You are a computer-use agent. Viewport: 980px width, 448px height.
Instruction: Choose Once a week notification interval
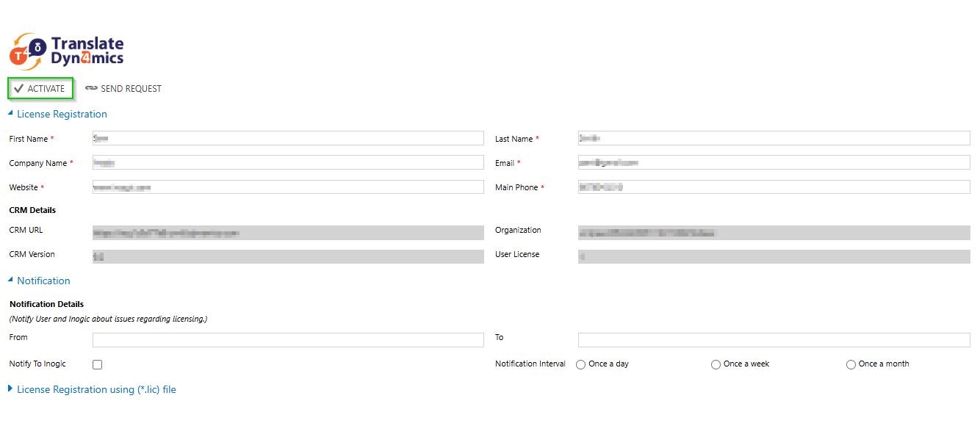[716, 364]
